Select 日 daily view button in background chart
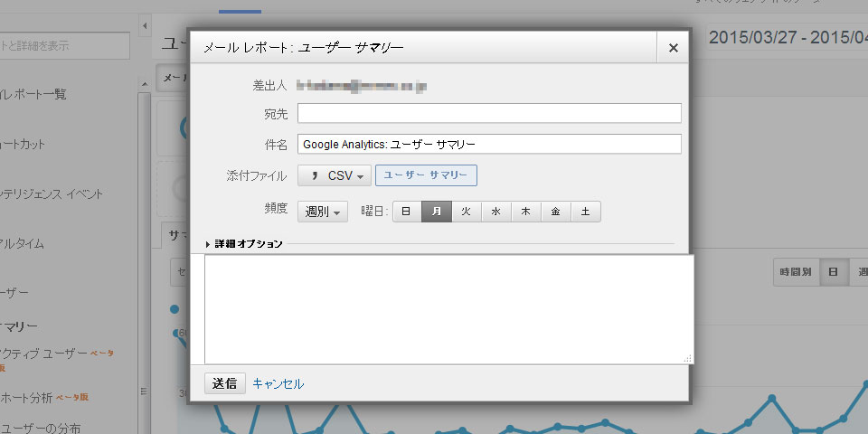The image size is (868, 434). [x=833, y=272]
